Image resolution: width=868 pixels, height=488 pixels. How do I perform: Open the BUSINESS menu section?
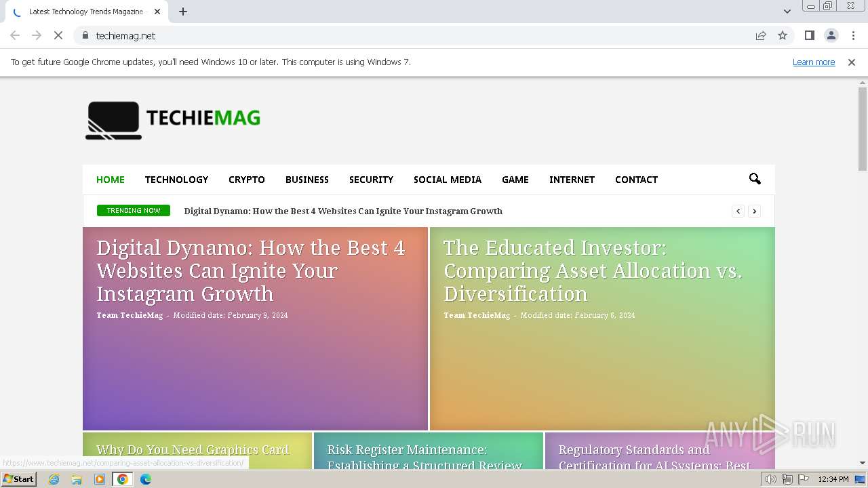[307, 180]
